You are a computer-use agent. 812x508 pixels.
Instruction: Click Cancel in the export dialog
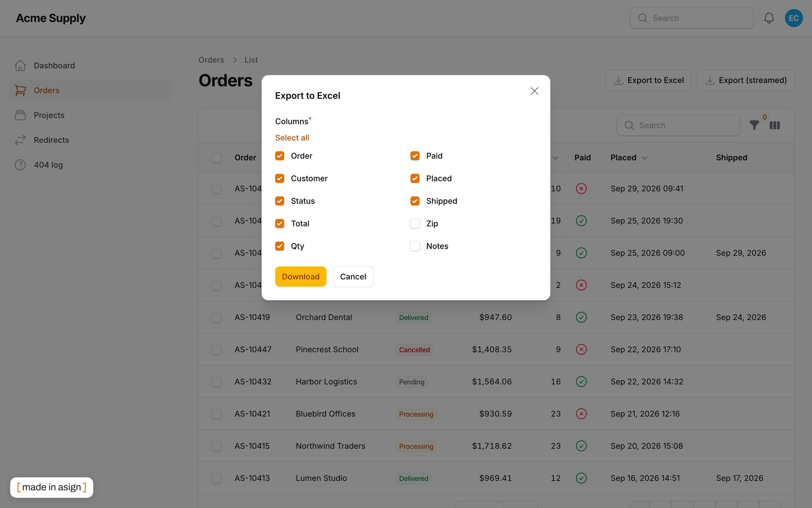click(353, 277)
